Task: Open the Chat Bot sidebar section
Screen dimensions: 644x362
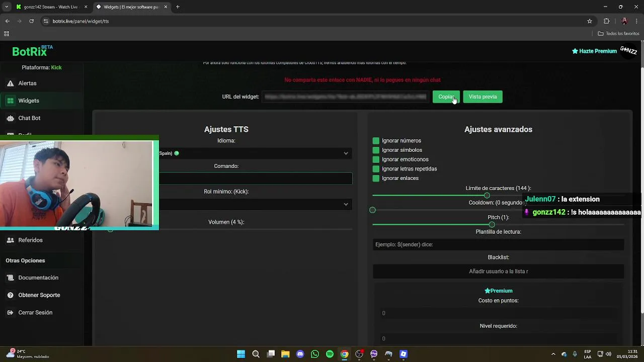Action: (x=29, y=118)
